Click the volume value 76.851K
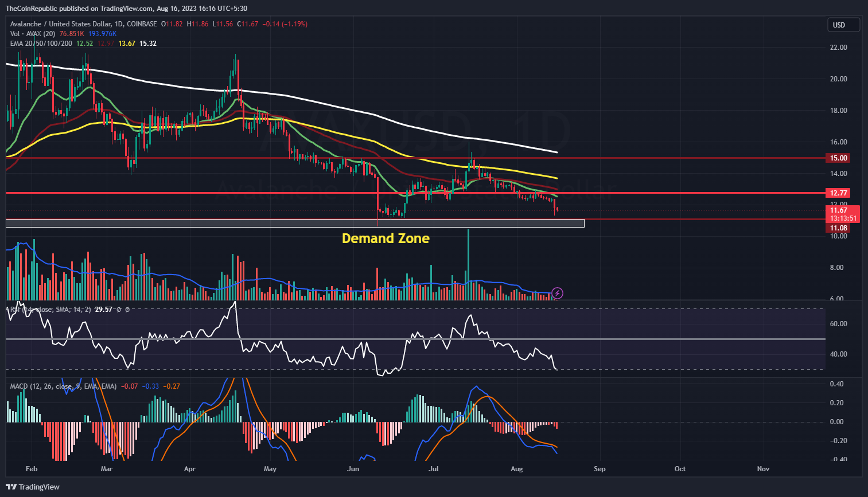 (72, 34)
